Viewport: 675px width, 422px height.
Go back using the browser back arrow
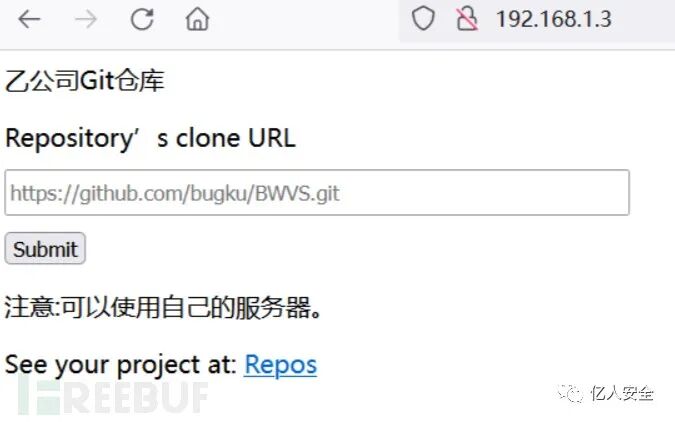point(29,19)
